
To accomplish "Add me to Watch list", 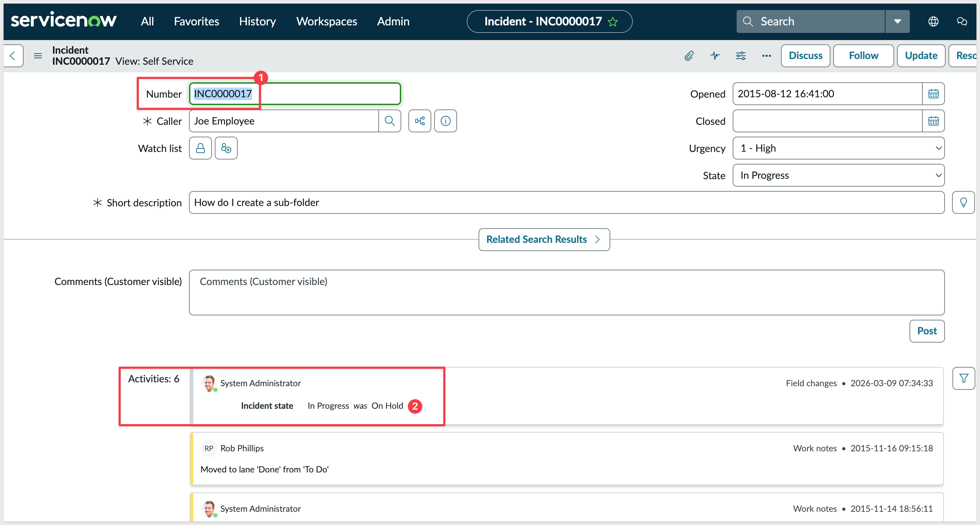I will (226, 148).
